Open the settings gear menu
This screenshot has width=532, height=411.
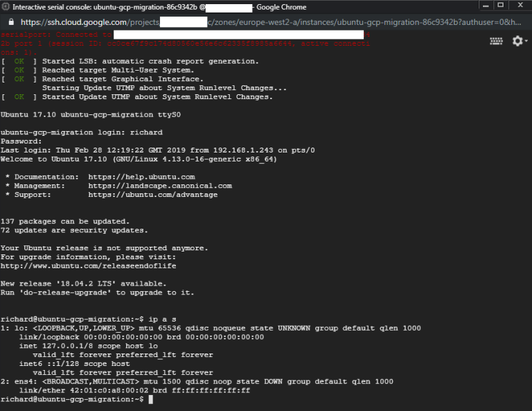pyautogui.click(x=520, y=41)
